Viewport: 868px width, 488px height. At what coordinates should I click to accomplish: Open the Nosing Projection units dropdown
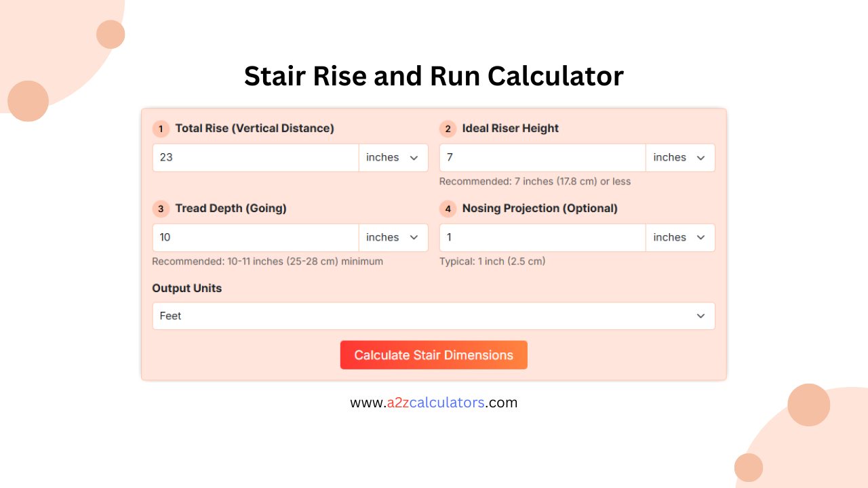[x=680, y=237]
